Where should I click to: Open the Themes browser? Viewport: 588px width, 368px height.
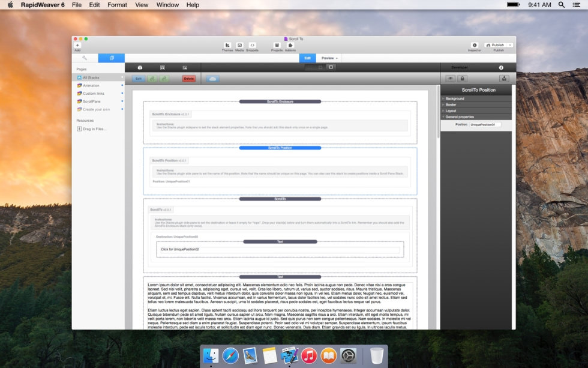[x=227, y=46]
